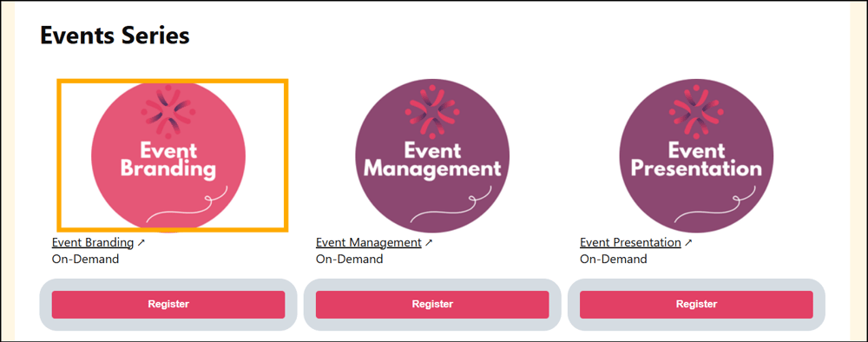This screenshot has width=868, height=342.
Task: Register for the Event Branding series
Action: tap(168, 305)
